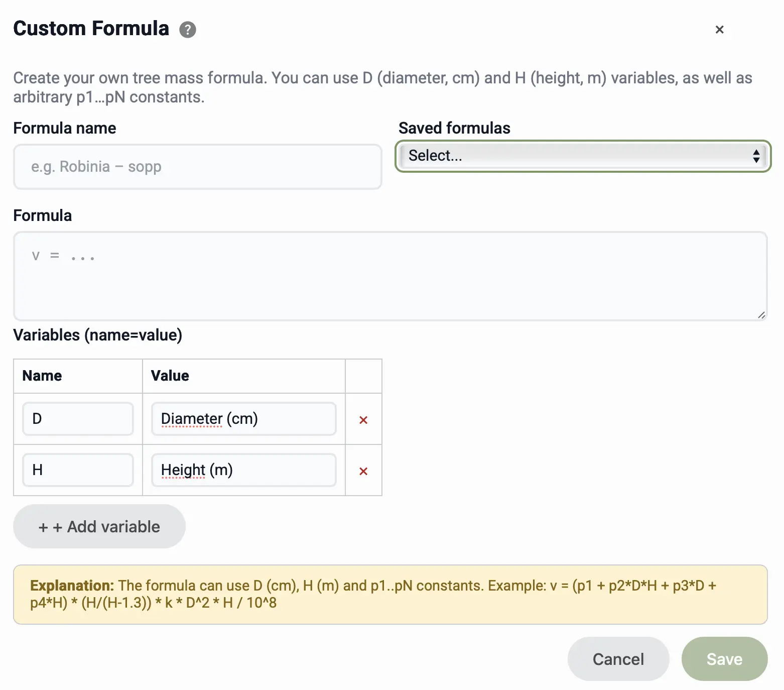Edit the Diameter (cm) value field

243,419
